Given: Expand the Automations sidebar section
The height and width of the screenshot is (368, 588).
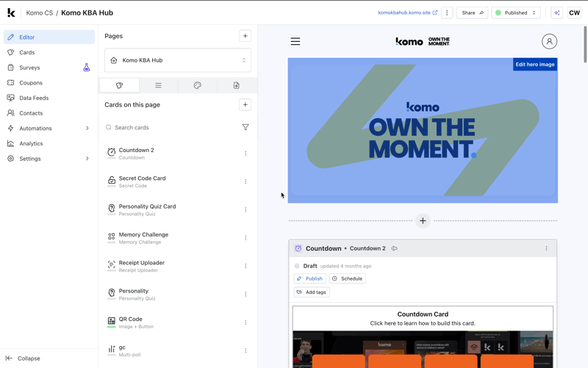Looking at the screenshot, I should point(87,129).
